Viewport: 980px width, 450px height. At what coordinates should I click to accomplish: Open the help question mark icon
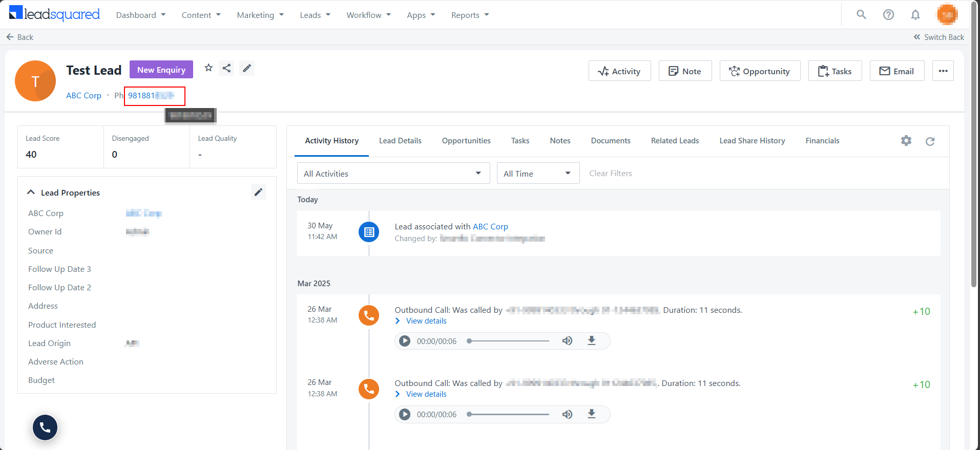click(888, 15)
